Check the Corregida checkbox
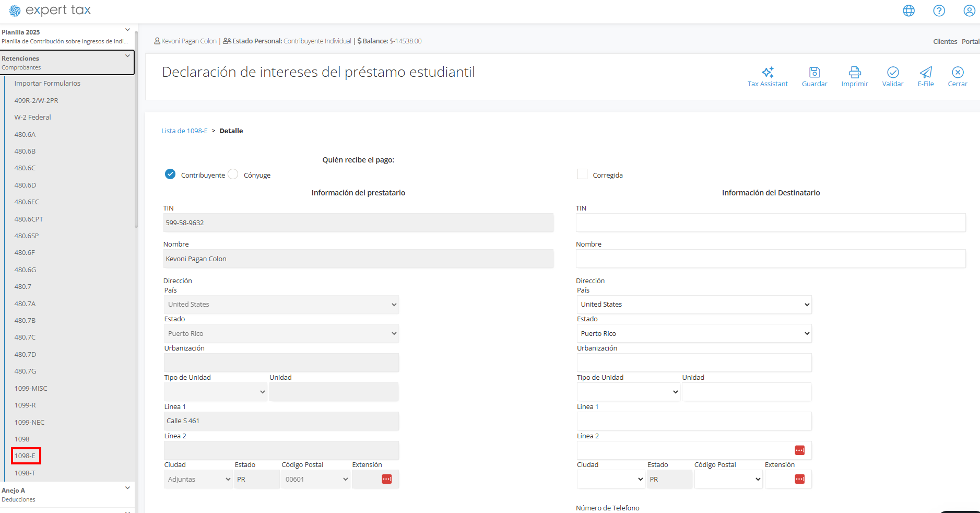The width and height of the screenshot is (980, 513). [582, 174]
